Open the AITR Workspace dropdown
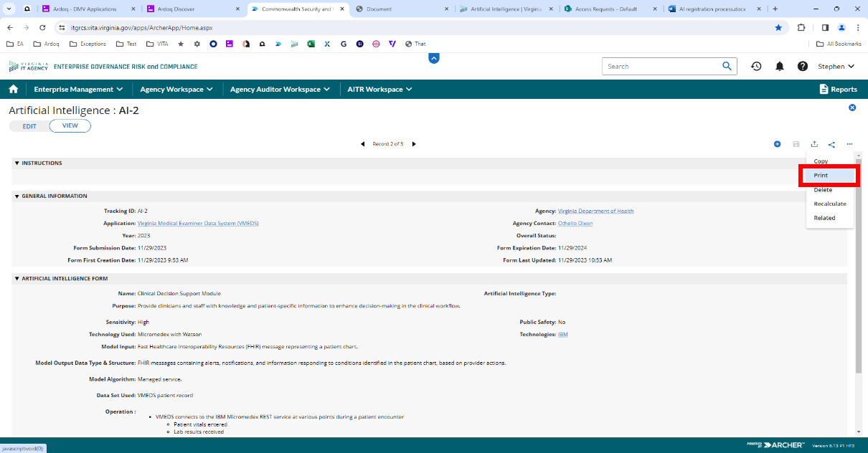The height and width of the screenshot is (453, 868). [x=379, y=90]
